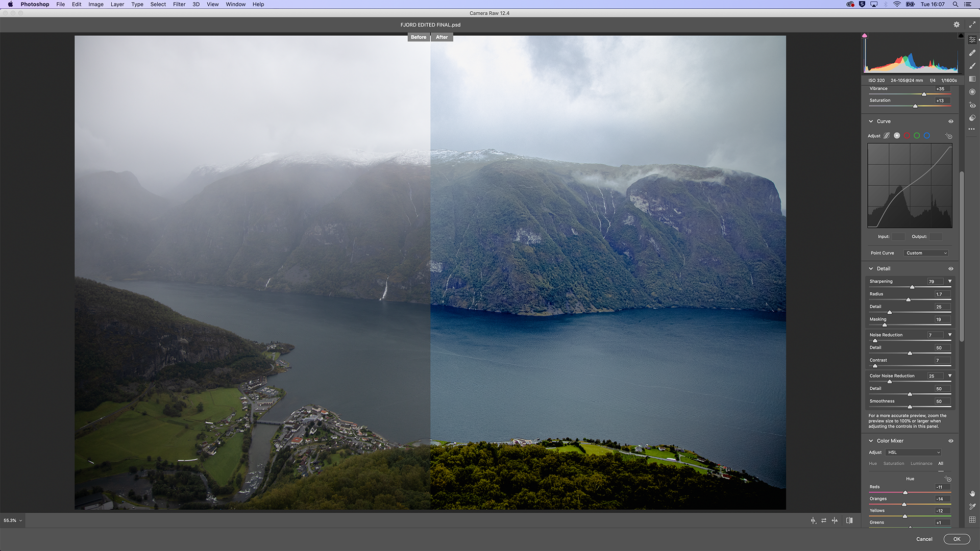980x551 pixels.
Task: Select the red channel curve circle
Action: pyautogui.click(x=907, y=136)
